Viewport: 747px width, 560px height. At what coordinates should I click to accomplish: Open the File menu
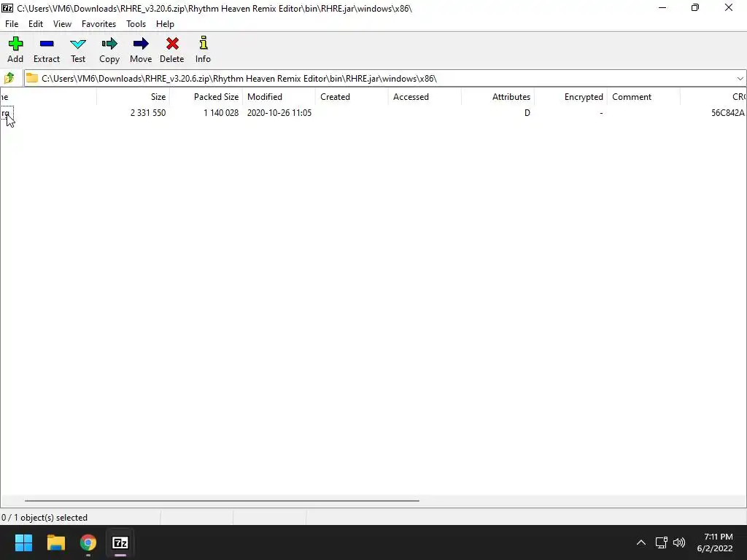(12, 24)
